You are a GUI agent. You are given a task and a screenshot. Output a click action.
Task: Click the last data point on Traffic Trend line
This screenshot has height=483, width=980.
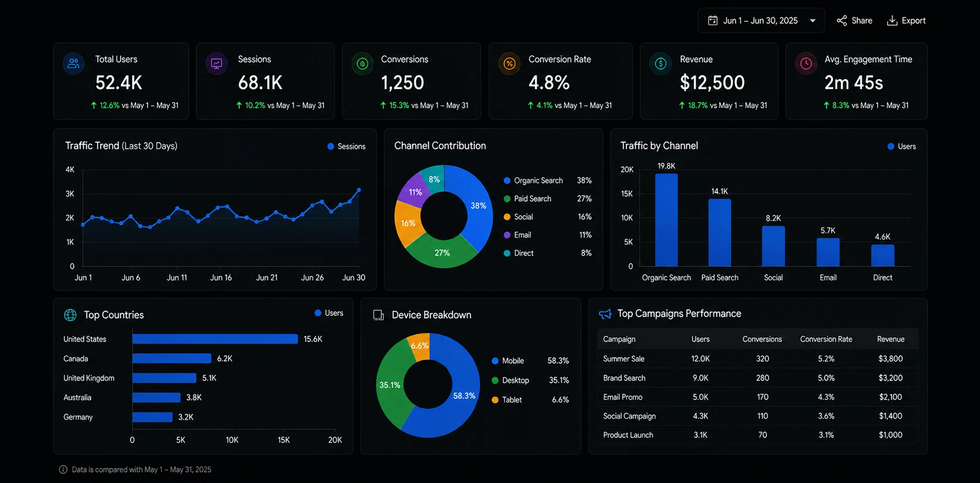359,190
